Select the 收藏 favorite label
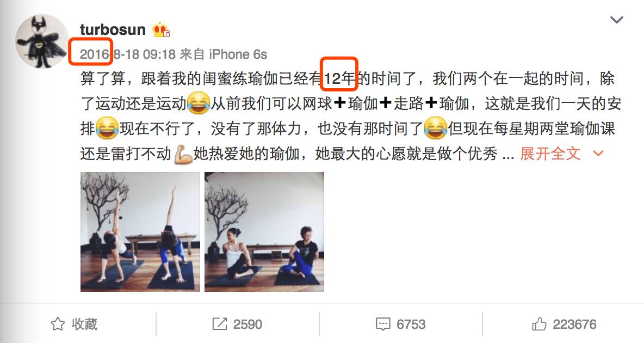This screenshot has height=343, width=644. (85, 324)
